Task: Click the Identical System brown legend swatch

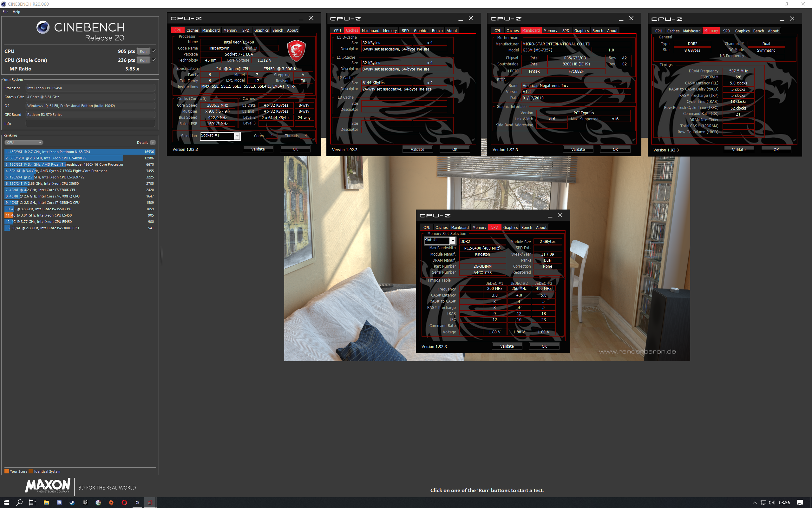Action: tap(31, 471)
